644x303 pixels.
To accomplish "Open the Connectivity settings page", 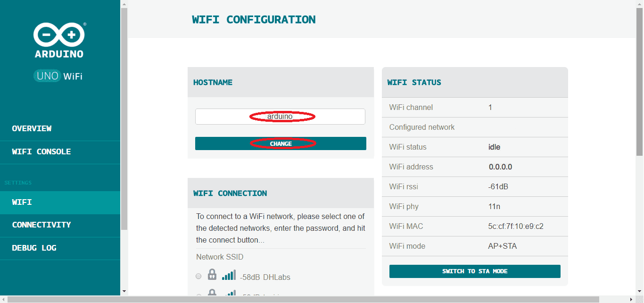I will tap(41, 225).
